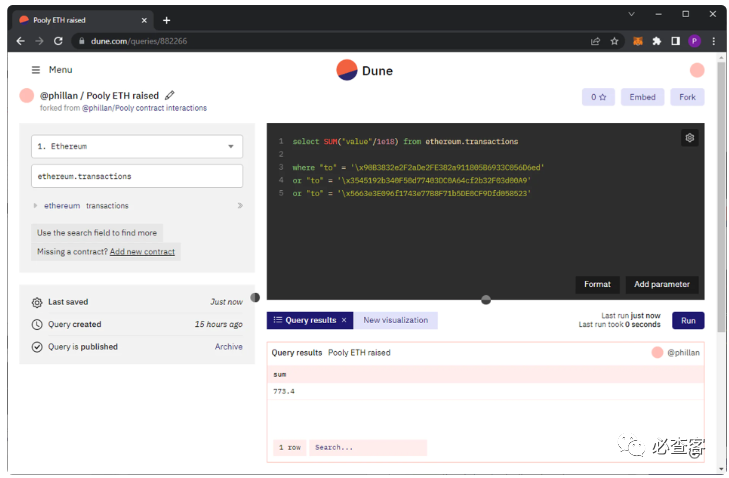Click the Add parameter button
This screenshot has height=478, width=729.
(x=662, y=284)
